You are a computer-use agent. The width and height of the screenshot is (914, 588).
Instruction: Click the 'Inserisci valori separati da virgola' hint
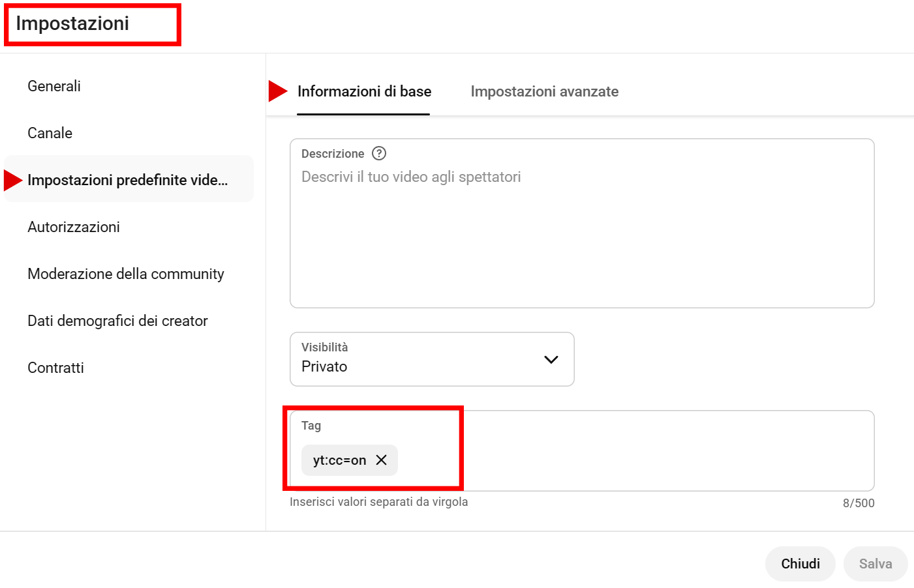click(x=379, y=502)
